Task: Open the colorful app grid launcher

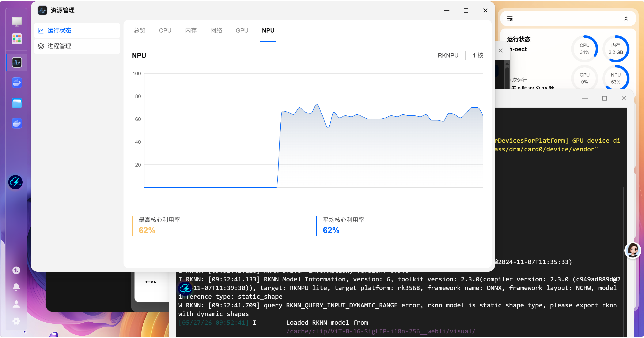Action: pyautogui.click(x=17, y=39)
